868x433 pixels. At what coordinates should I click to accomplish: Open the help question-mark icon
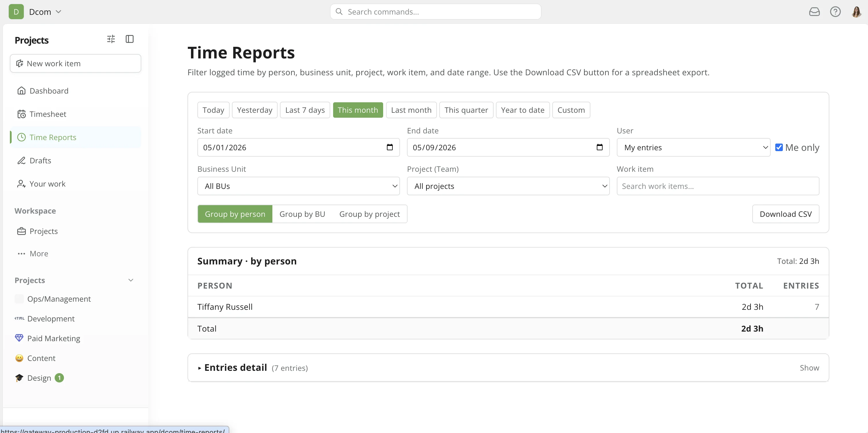point(835,12)
